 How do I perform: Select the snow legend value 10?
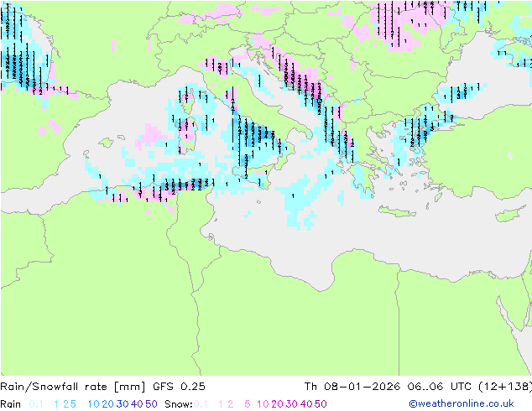[263, 404]
